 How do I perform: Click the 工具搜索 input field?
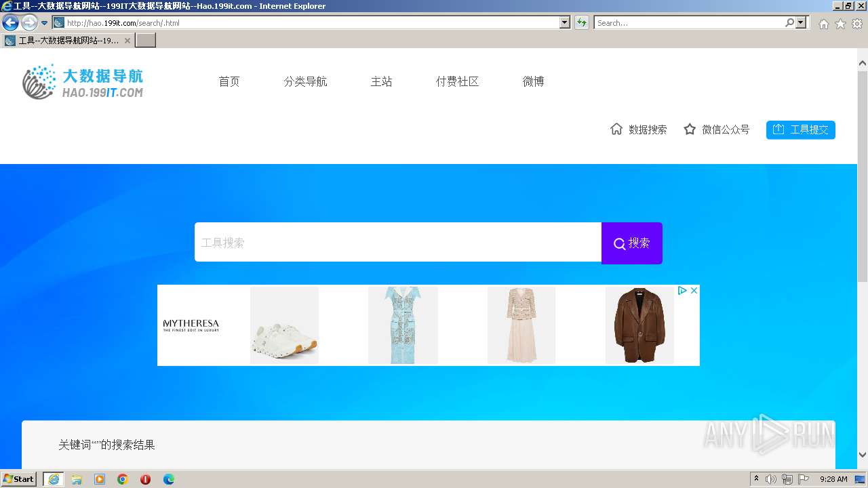[398, 242]
